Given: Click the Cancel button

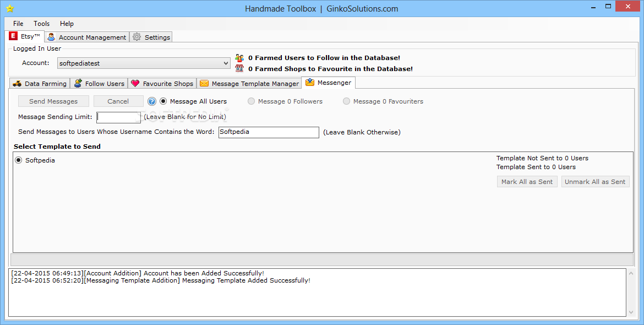Looking at the screenshot, I should [x=118, y=101].
